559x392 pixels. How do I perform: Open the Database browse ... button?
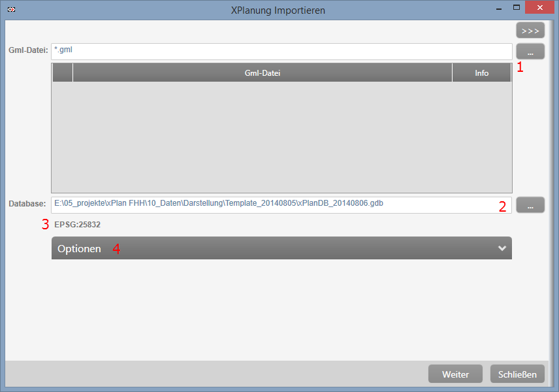point(530,205)
